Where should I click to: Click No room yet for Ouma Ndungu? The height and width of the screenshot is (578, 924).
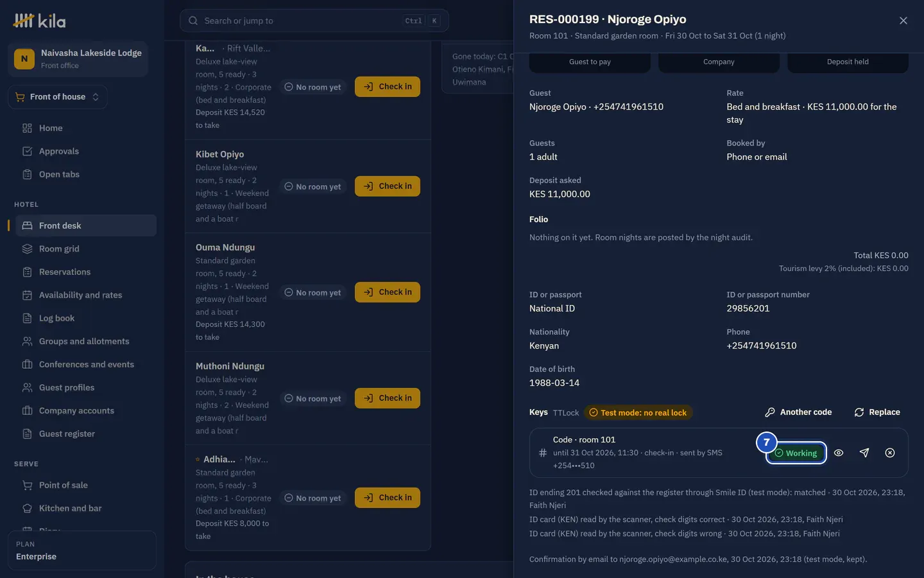click(313, 292)
